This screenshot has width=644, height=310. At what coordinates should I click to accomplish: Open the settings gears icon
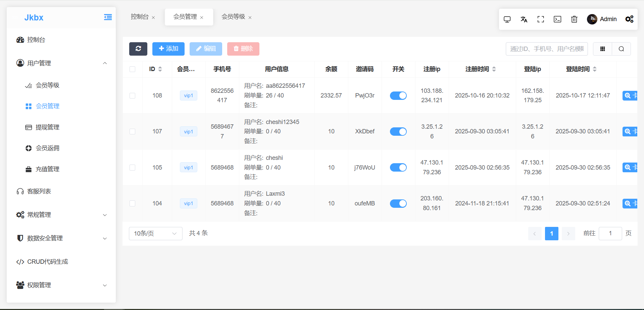(x=629, y=19)
